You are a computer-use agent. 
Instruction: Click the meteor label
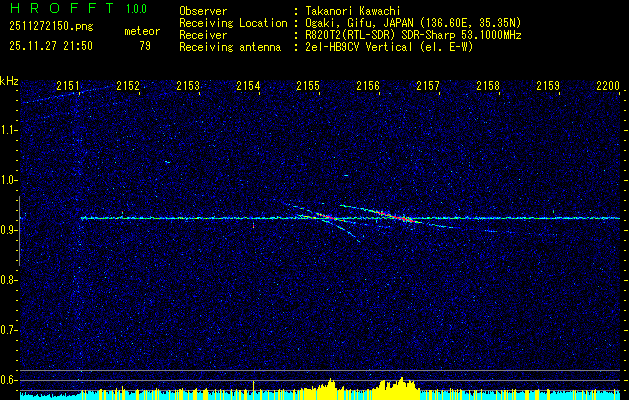pyautogui.click(x=142, y=31)
